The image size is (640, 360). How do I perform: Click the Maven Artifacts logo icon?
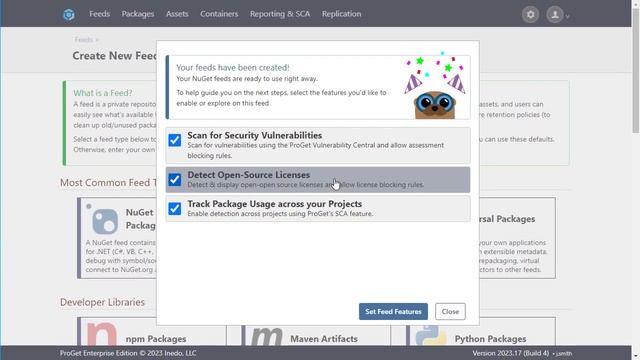[267, 337]
